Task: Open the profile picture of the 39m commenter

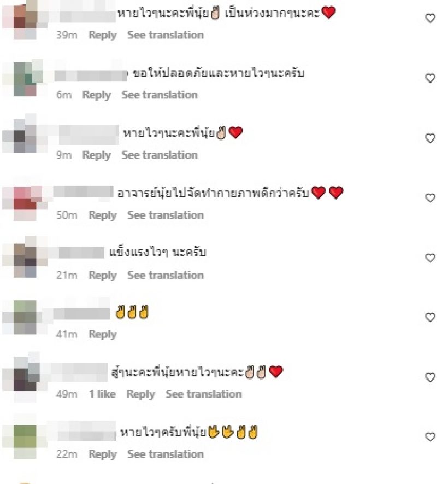Action: point(25,20)
